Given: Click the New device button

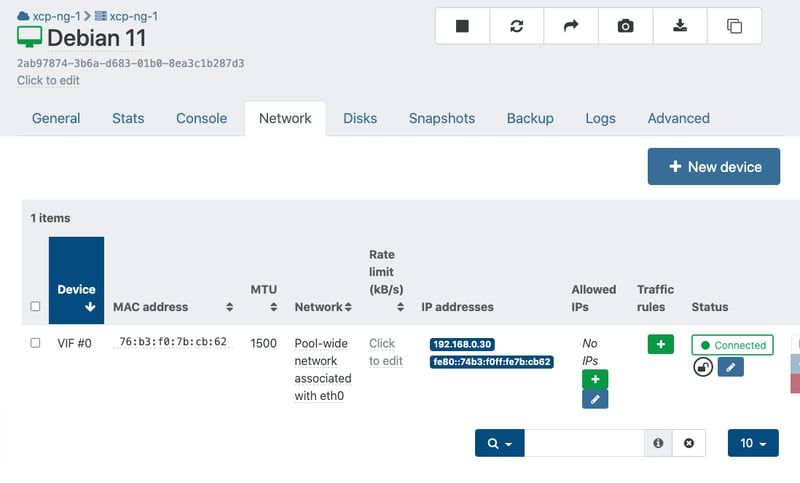Looking at the screenshot, I should 713,167.
